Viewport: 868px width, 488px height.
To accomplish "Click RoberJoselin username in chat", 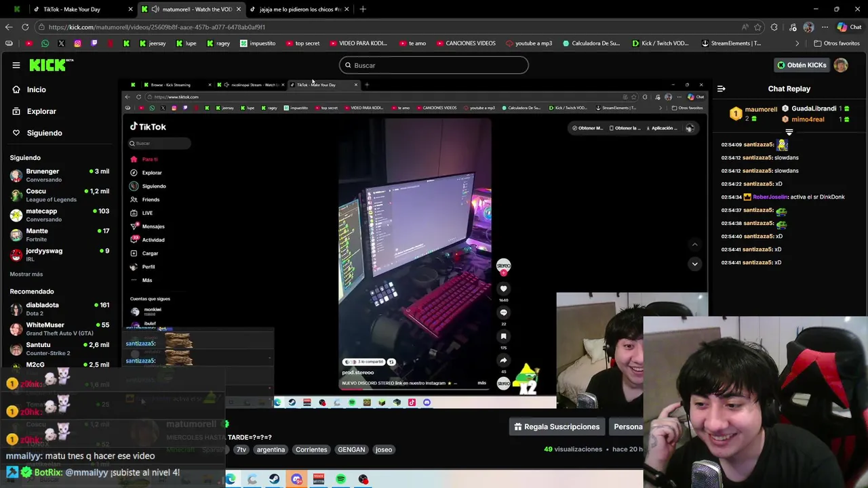I will (770, 197).
